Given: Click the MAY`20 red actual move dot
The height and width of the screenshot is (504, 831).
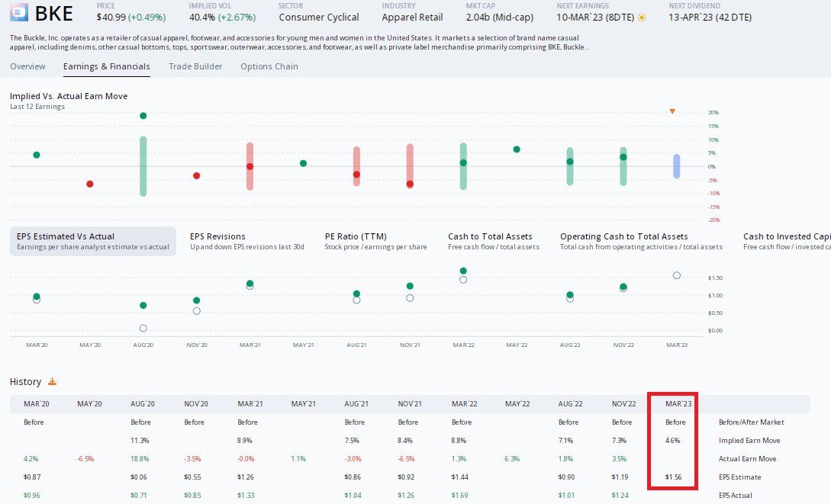Looking at the screenshot, I should [90, 184].
